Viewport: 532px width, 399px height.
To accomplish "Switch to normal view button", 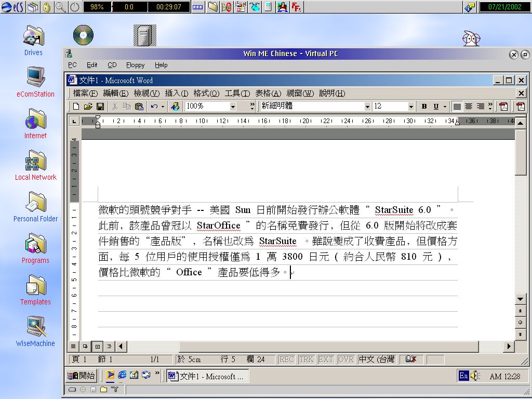I will pyautogui.click(x=73, y=347).
